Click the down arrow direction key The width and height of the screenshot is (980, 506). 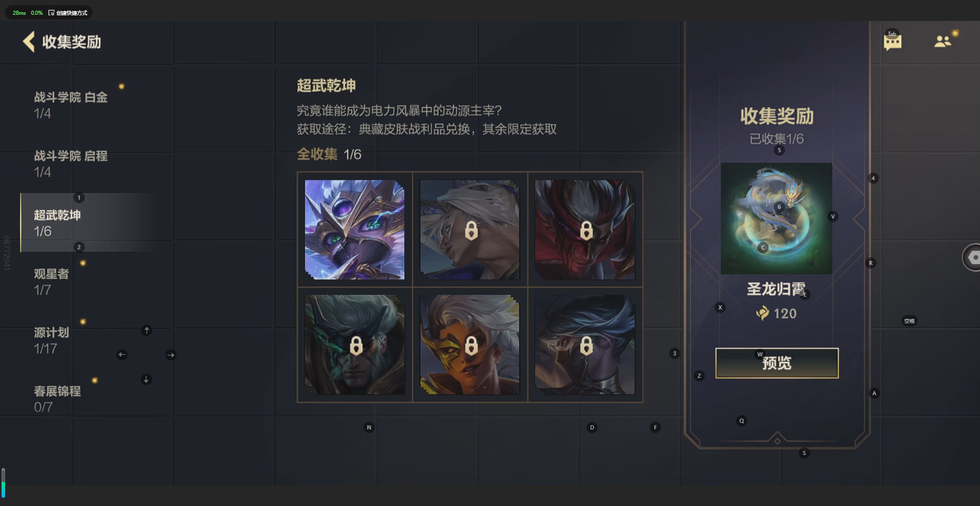pos(146,379)
